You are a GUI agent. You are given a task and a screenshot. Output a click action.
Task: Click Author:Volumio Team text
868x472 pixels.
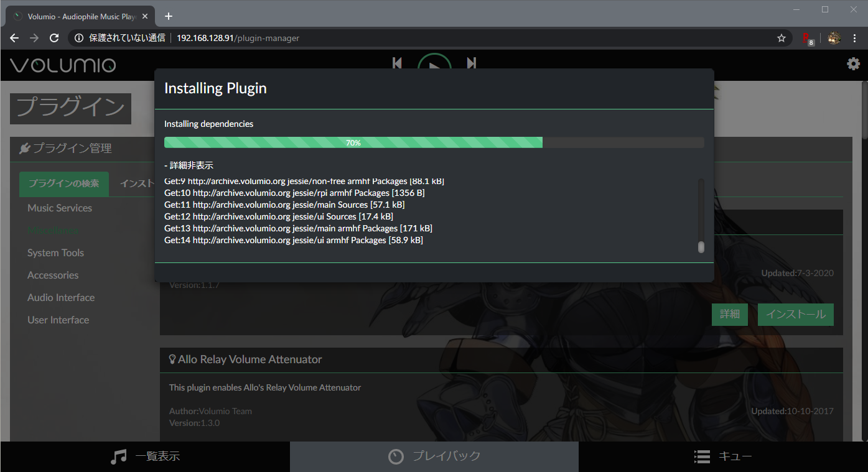click(x=210, y=411)
